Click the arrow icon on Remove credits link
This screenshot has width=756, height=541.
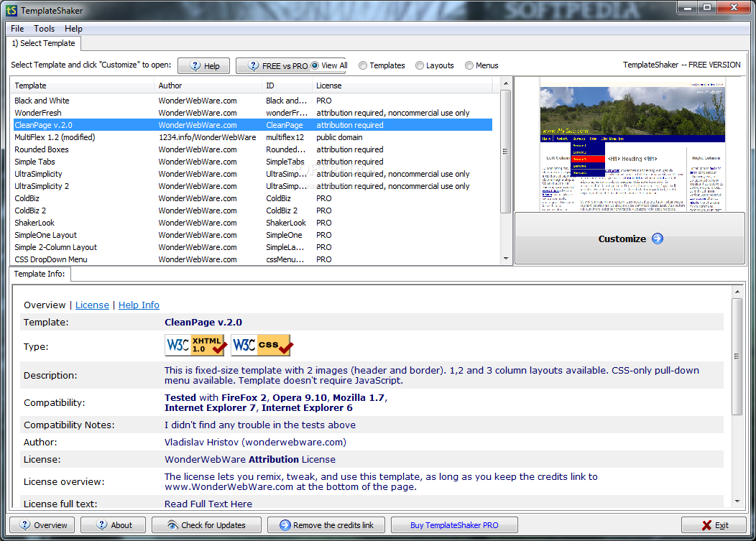(285, 525)
